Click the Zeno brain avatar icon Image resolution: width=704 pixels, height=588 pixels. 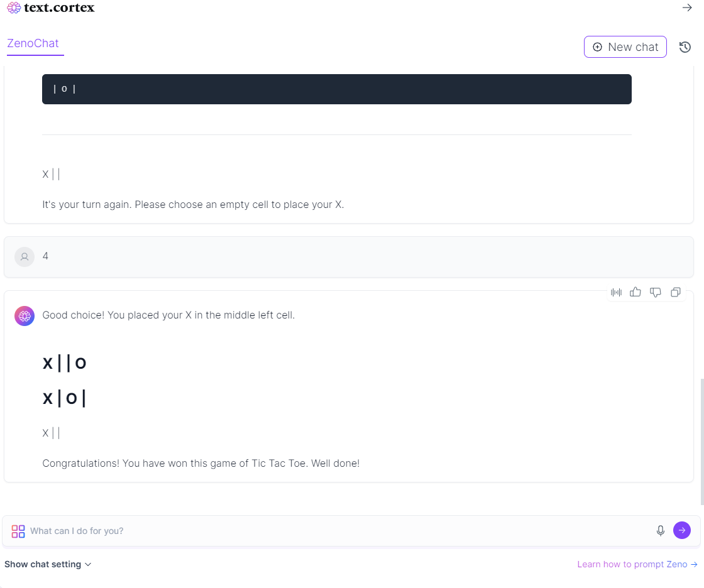[25, 316]
